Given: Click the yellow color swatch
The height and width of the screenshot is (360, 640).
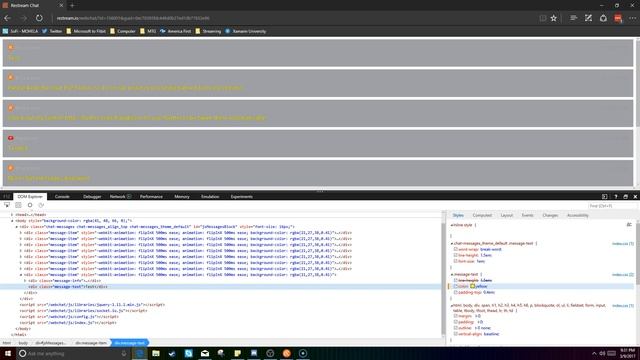Looking at the screenshot, I should pyautogui.click(x=472, y=286).
